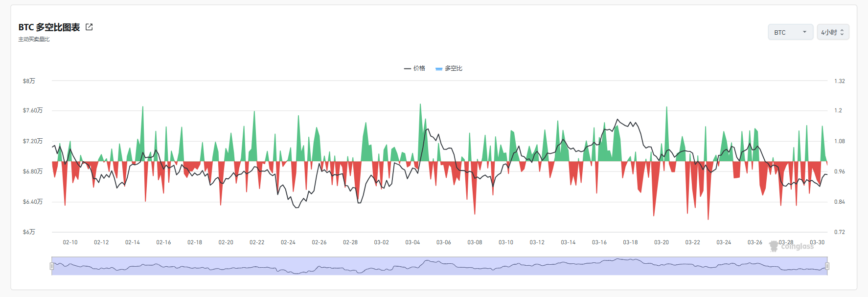The image size is (868, 297).
Task: Click the black line icon in the 价格 legend
Action: 407,68
